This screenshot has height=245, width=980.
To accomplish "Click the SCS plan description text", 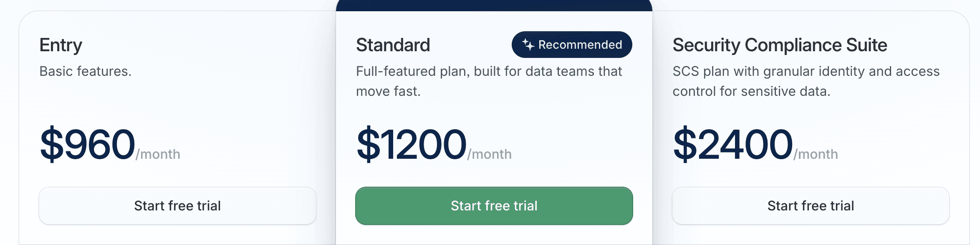I will click(806, 80).
